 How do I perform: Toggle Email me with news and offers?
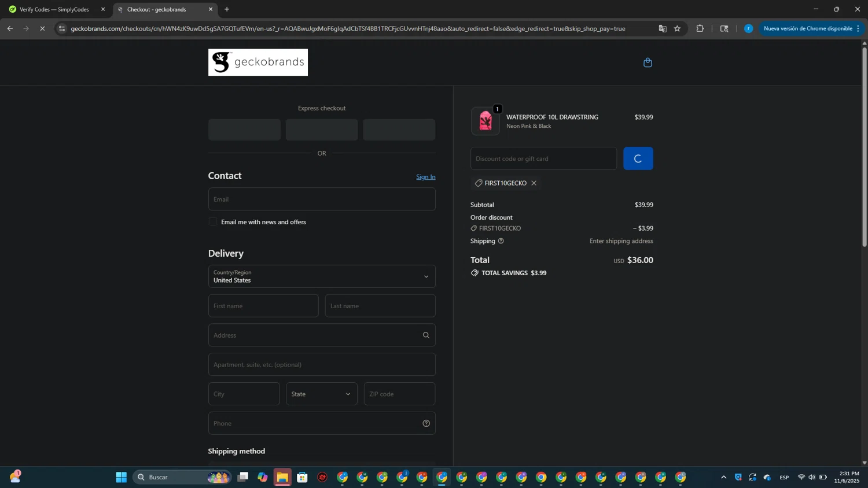tap(213, 222)
